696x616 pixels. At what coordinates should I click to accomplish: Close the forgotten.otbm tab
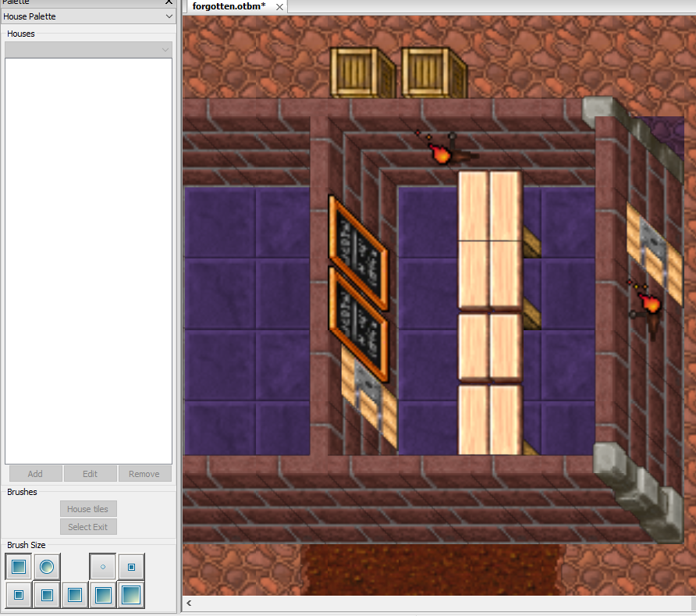(279, 7)
